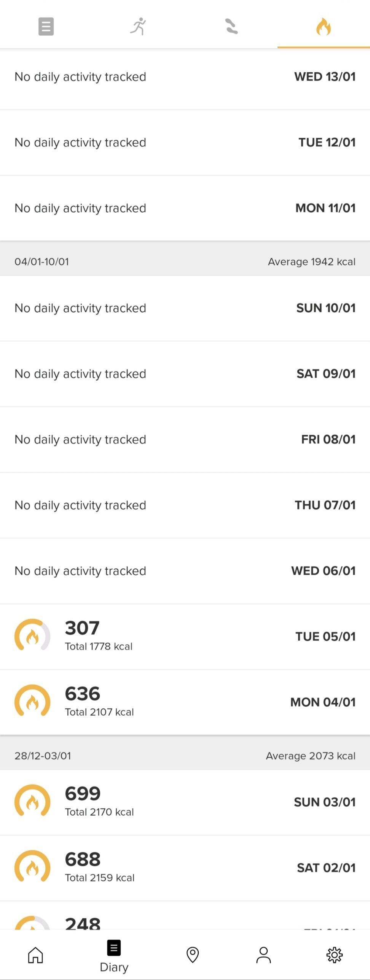Switch to the steps footprint tab
Screen dimensions: 370x980
(x=231, y=26)
